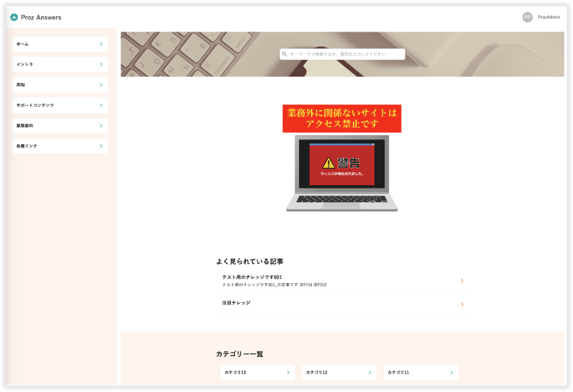Click the teal arrow on カテゴリ12 card

coord(369,373)
